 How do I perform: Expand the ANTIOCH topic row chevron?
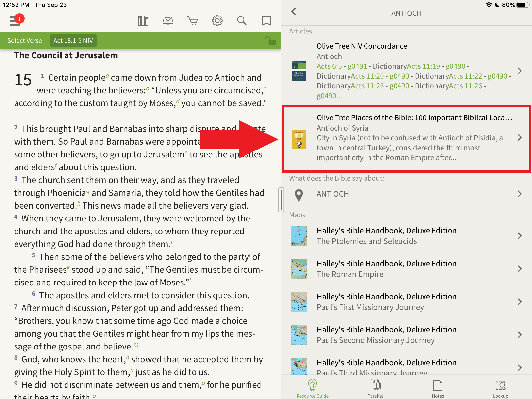click(x=520, y=194)
